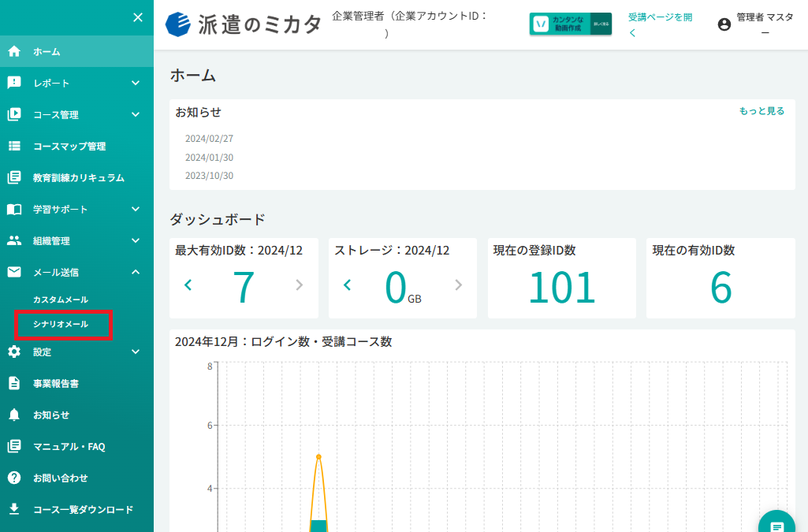Open コースマップ管理 in the sidebar
The height and width of the screenshot is (532, 808).
coord(76,147)
